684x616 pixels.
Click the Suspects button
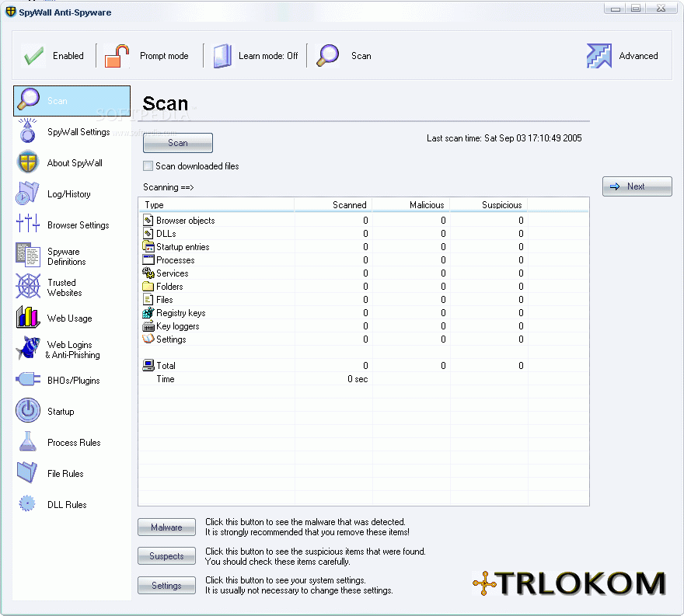166,556
